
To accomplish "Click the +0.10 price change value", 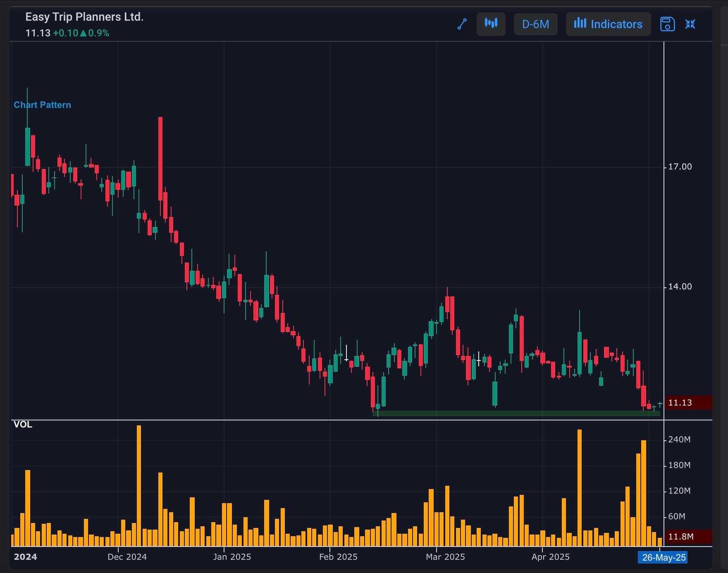I will click(x=66, y=33).
